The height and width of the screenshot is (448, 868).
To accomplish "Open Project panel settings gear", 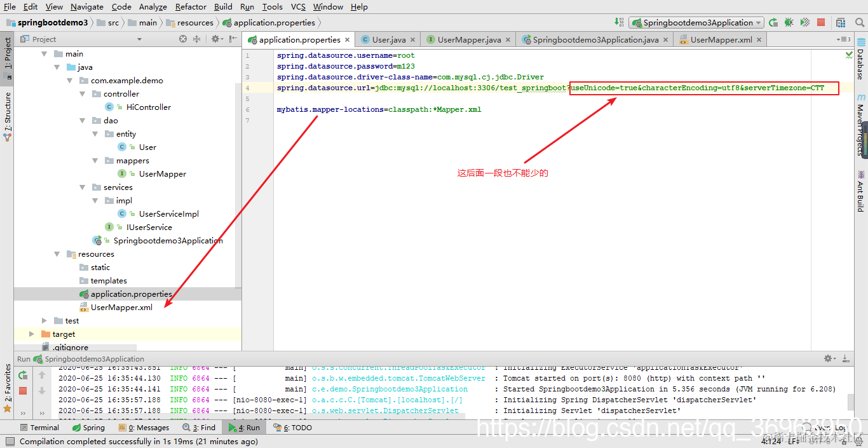I will (215, 39).
